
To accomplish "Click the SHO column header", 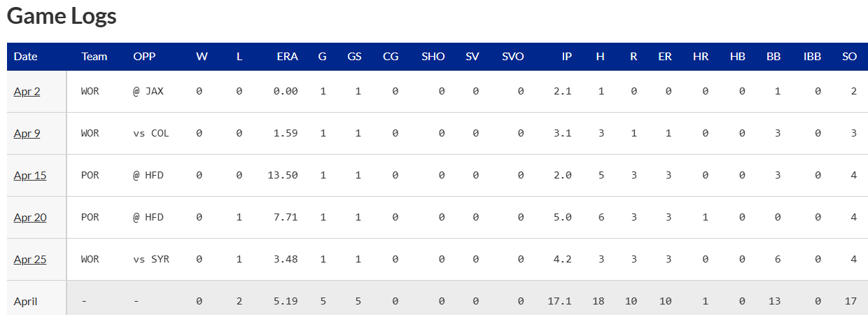I will point(433,57).
